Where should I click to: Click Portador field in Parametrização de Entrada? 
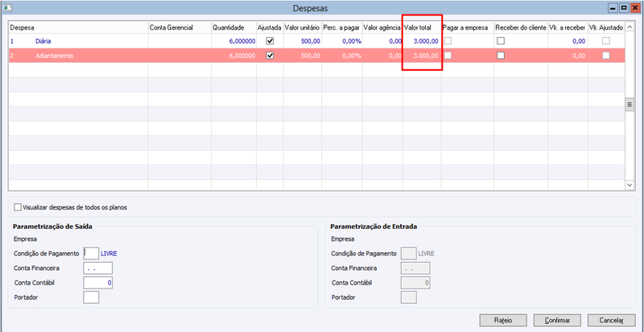(x=408, y=297)
